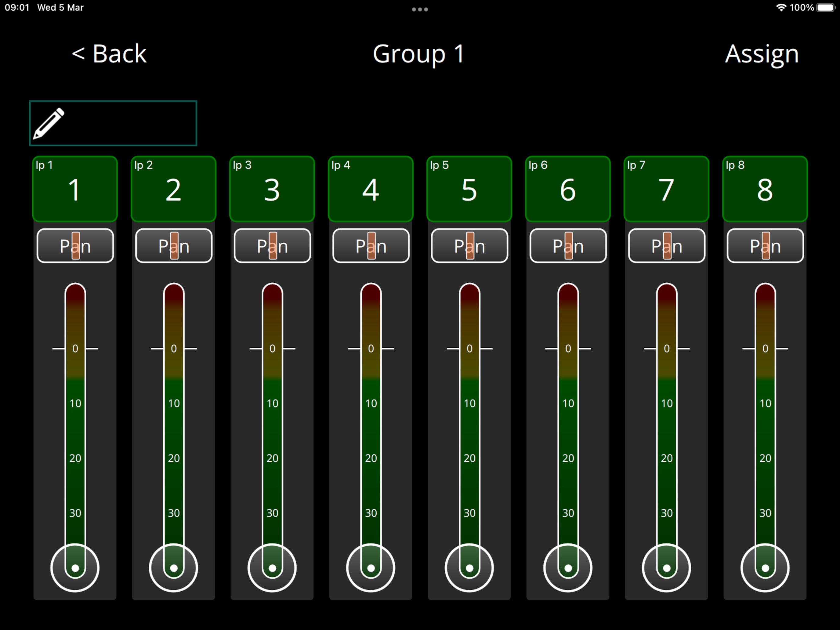
Task: Adjust Pan control on channel 5
Action: 470,246
